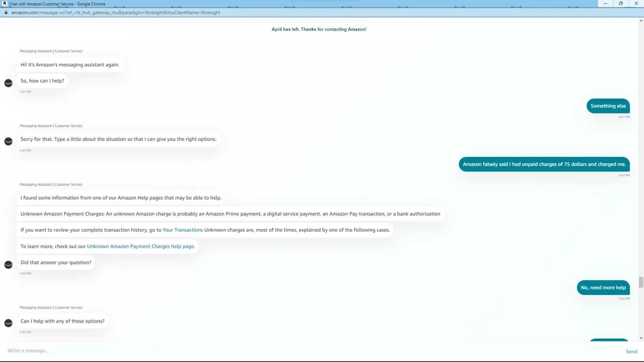Viewport: 644px width, 362px height.
Task: Click the 'Something else' reply bubble
Action: pos(608,106)
